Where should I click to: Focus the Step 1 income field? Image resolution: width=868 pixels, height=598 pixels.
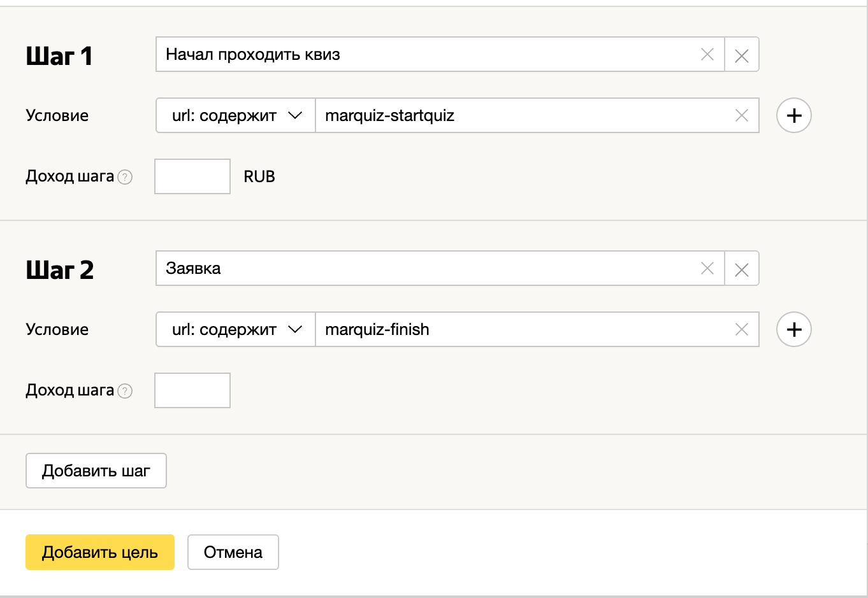coord(192,176)
